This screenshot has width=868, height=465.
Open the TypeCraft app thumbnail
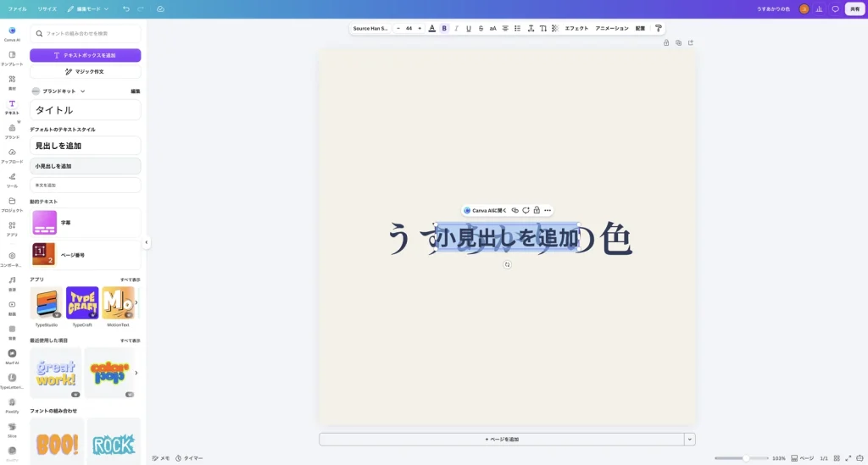(82, 303)
